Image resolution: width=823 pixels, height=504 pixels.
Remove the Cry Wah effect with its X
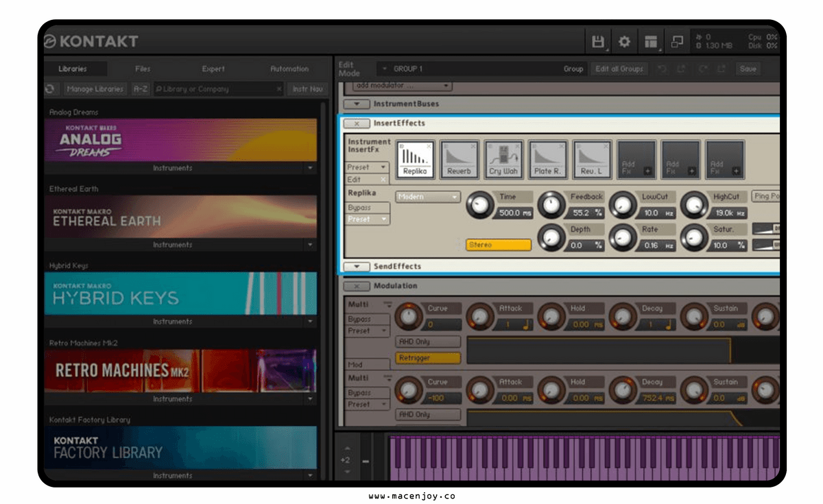click(x=518, y=146)
